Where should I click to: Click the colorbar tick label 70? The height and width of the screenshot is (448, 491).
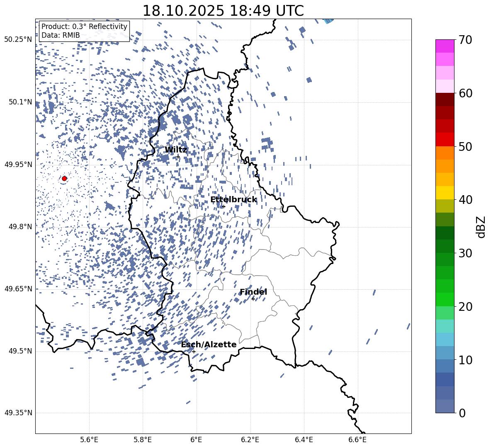465,40
